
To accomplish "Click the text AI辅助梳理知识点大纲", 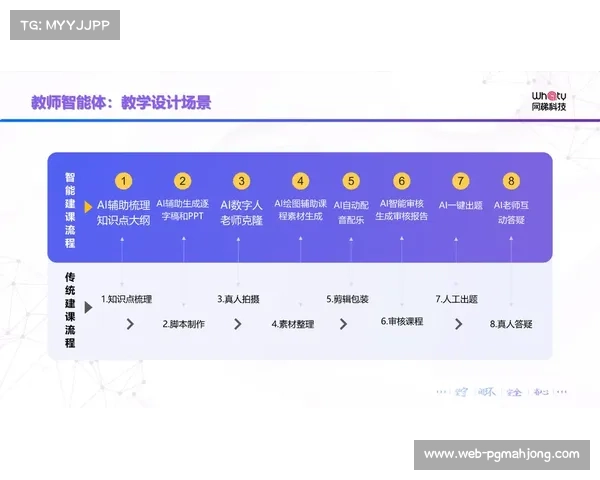I will [123, 213].
